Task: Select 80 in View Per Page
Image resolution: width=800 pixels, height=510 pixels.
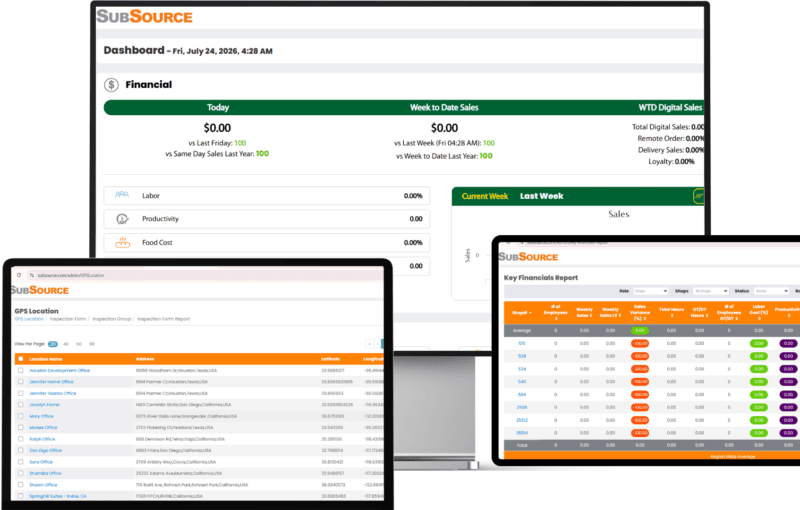Action: 92,344
